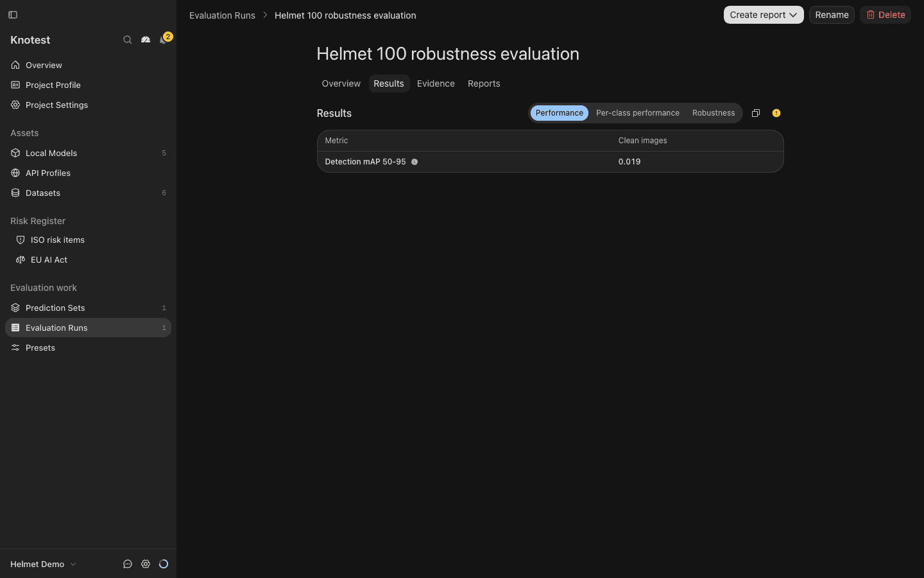Viewport: 924px width, 578px height.
Task: Delete this evaluation run
Action: (x=886, y=15)
